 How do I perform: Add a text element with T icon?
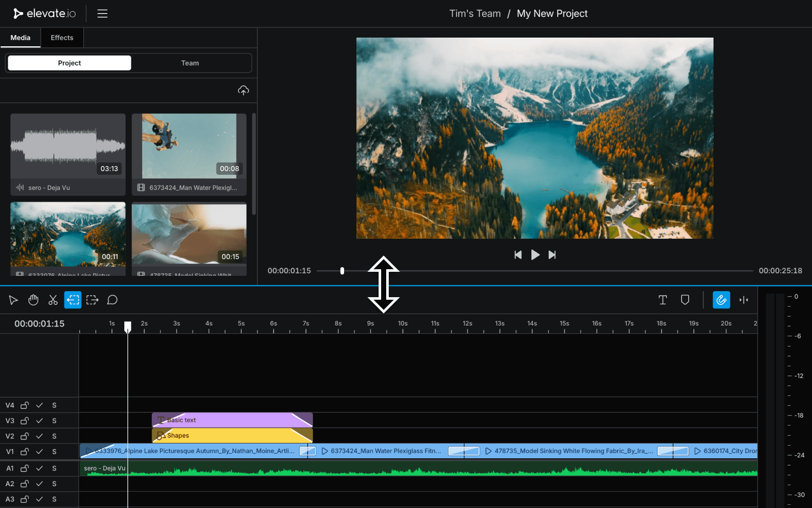663,300
